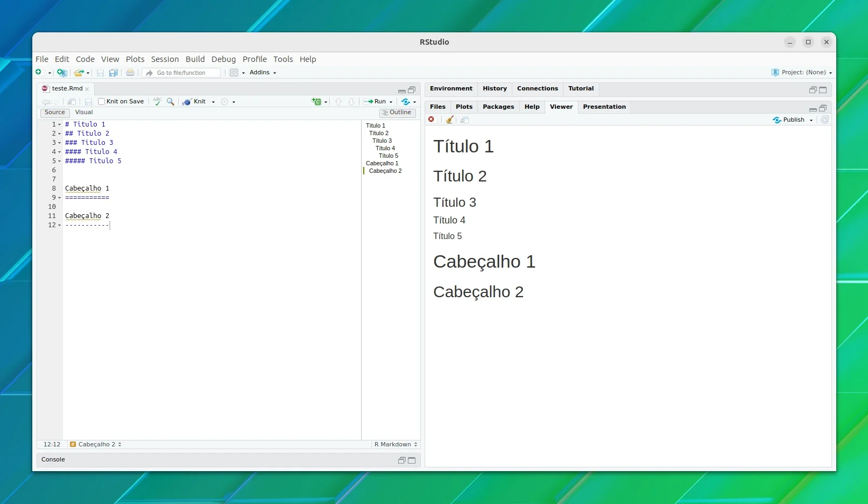
Task: Select Cabeçalho 1 in outline
Action: click(x=382, y=164)
